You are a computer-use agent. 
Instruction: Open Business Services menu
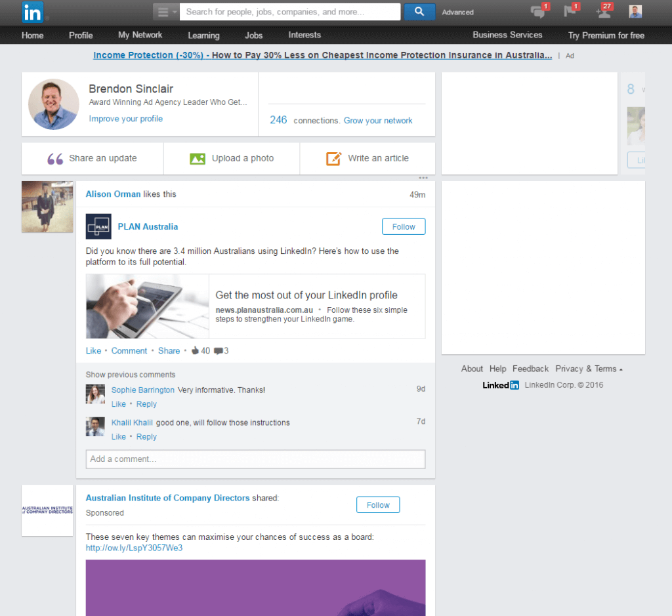coord(507,35)
